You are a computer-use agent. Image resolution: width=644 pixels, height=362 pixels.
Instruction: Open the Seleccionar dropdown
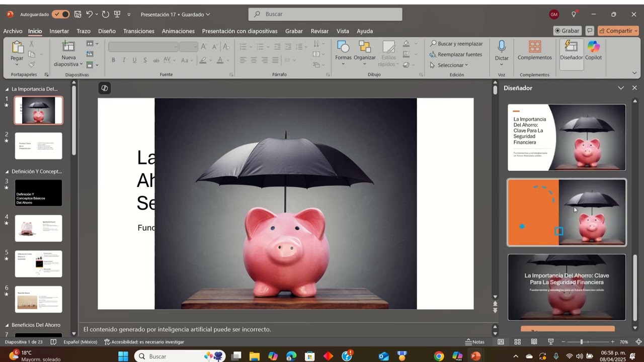(449, 65)
